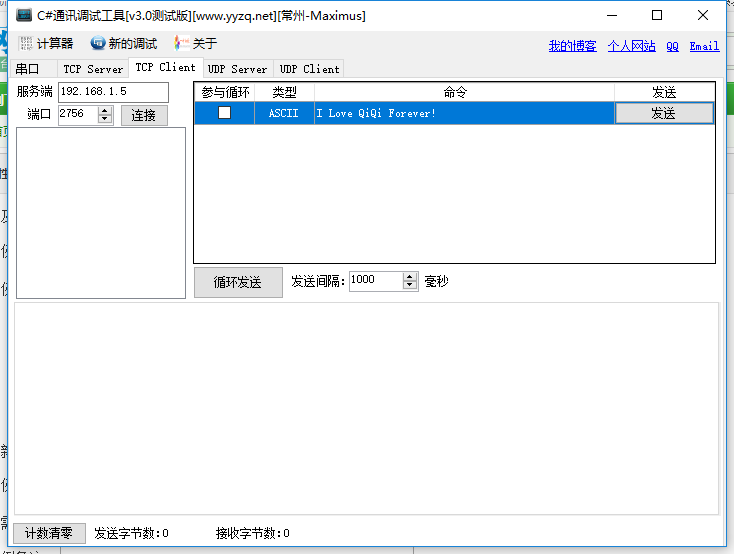The image size is (734, 554).
Task: Click the 循环发送 loop send button
Action: [238, 282]
